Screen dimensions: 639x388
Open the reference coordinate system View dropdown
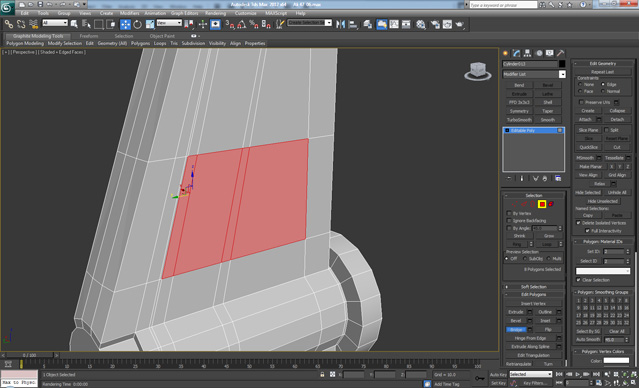(x=169, y=23)
